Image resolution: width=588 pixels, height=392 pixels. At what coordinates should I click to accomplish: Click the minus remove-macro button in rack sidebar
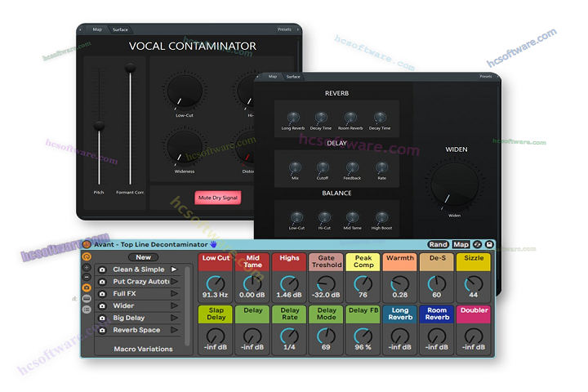tap(87, 277)
